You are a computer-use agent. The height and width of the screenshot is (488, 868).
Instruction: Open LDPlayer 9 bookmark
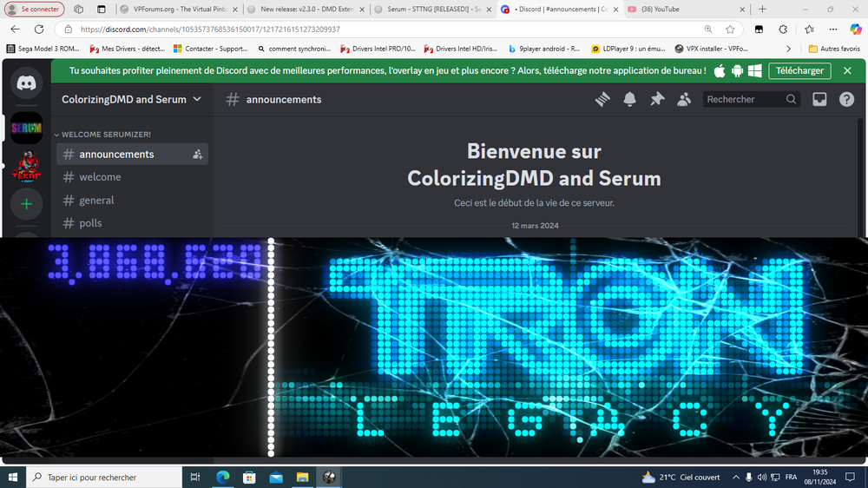pos(628,49)
